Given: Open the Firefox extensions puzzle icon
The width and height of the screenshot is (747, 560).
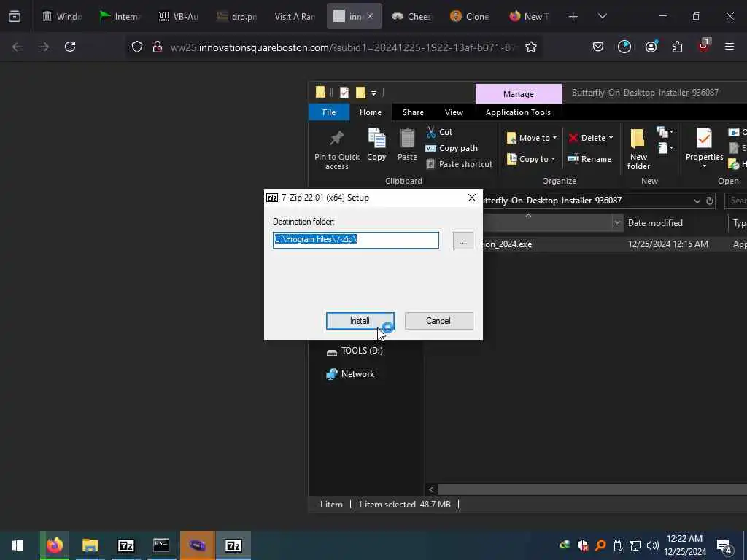Looking at the screenshot, I should (x=677, y=47).
